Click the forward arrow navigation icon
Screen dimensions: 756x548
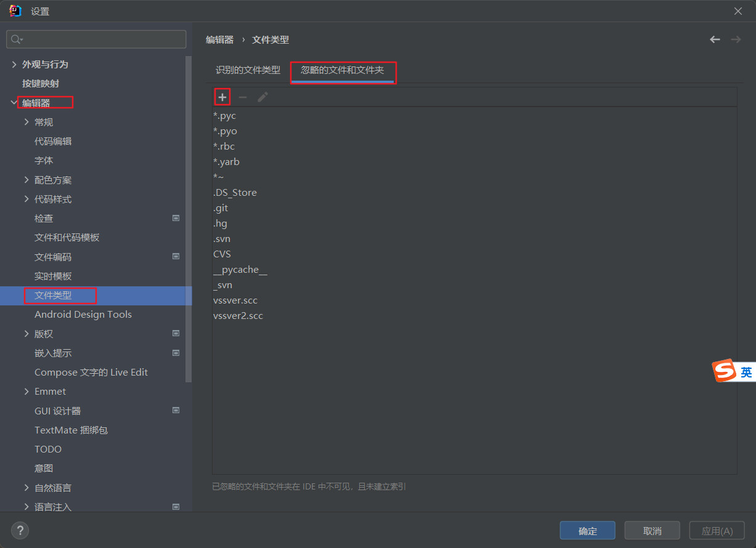pyautogui.click(x=736, y=39)
